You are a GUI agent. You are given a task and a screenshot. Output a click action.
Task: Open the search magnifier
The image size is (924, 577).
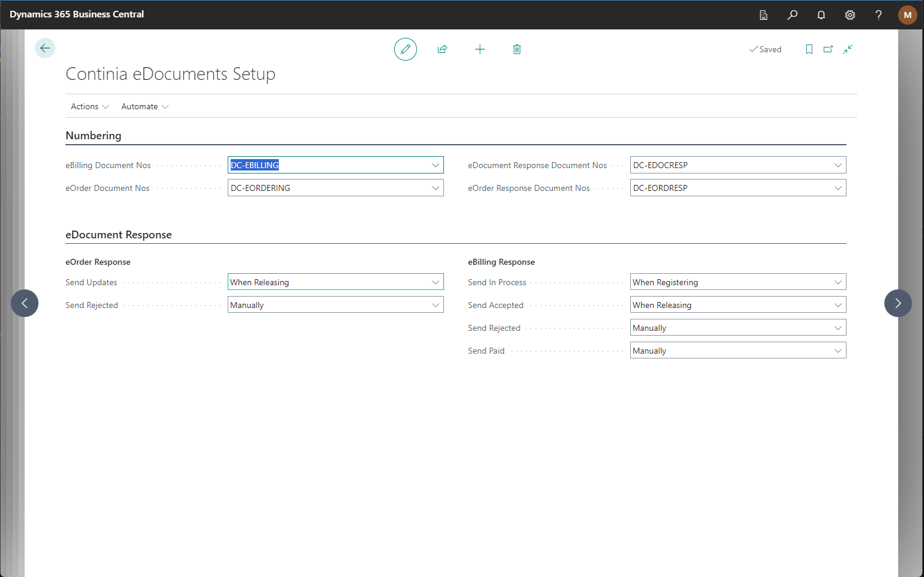click(x=792, y=15)
